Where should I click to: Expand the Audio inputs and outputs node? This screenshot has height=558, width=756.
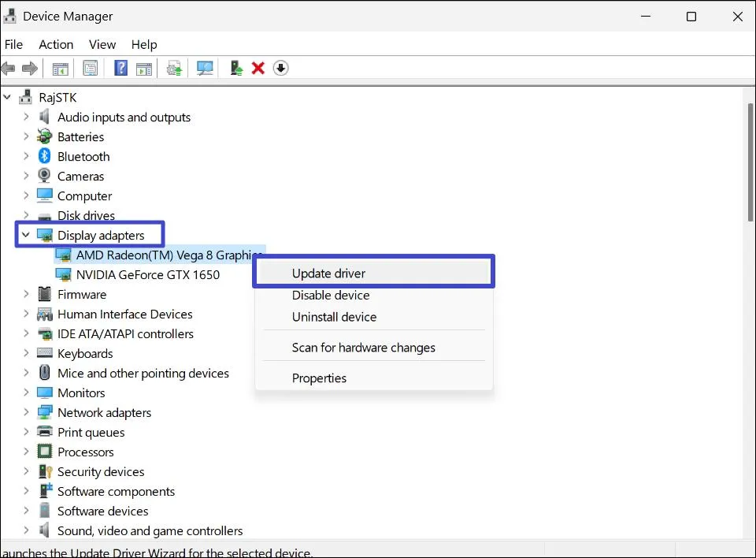tap(26, 117)
